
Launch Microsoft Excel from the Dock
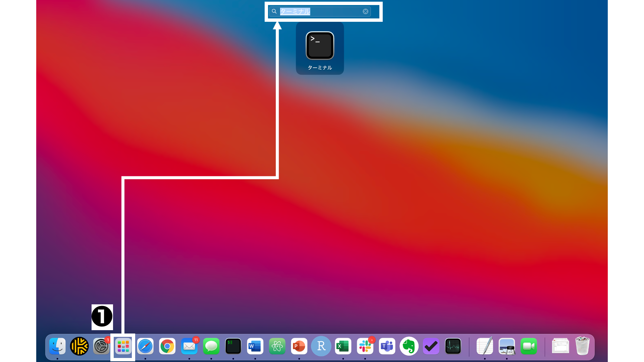click(x=343, y=346)
